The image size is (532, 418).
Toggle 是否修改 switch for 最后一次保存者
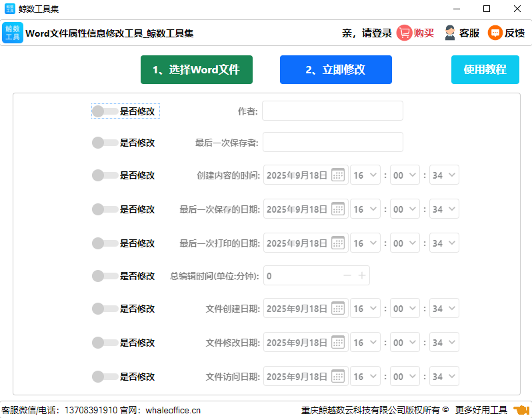[105, 143]
